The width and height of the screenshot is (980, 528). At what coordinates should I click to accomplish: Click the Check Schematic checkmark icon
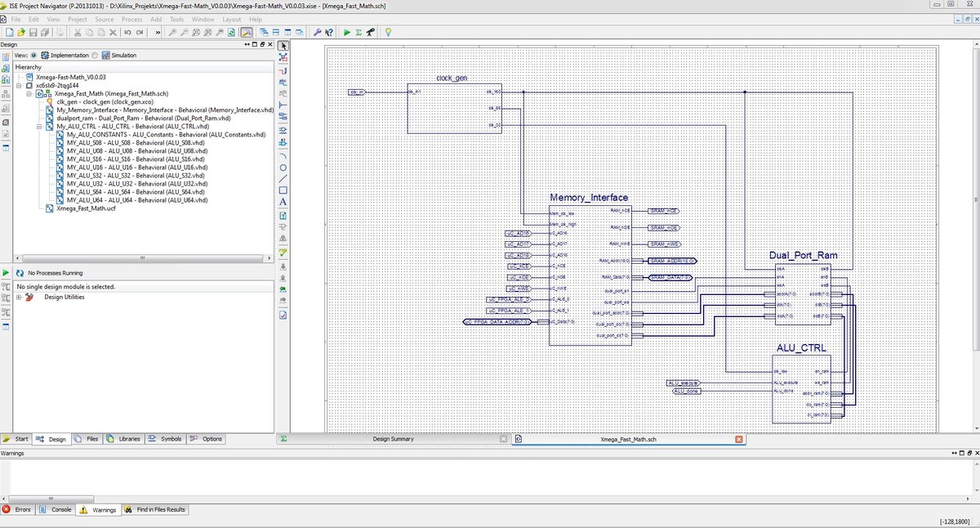pos(283,253)
